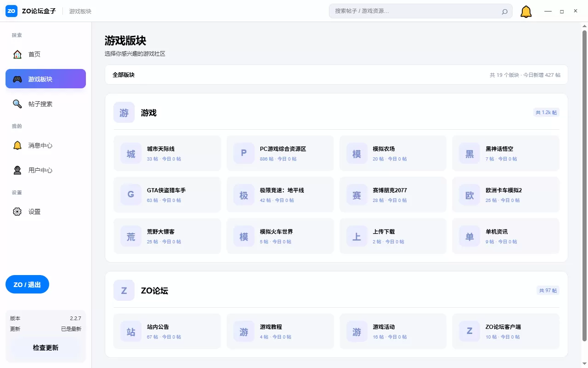Click the avatar icon beside 用户中心
Screen dimensions: 588x368
tap(17, 170)
